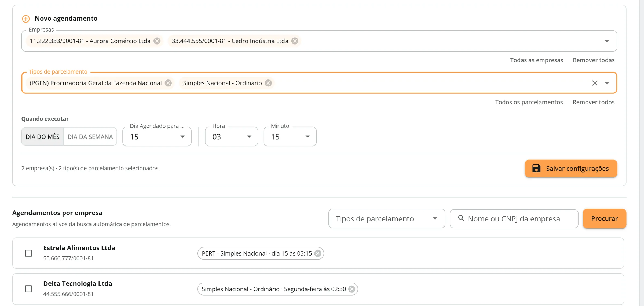Delete the PERT - Simples Nacional schedule chip

coord(318,253)
